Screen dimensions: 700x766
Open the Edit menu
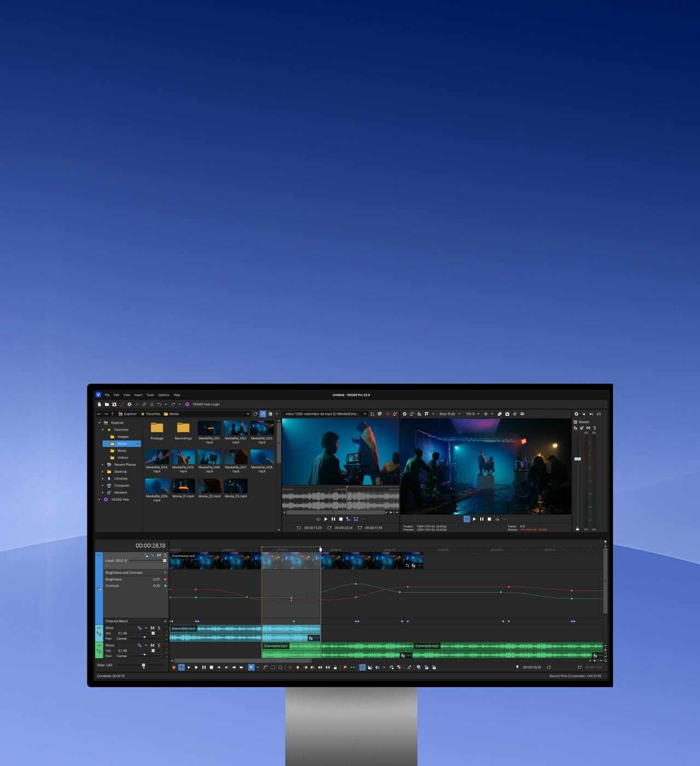tap(116, 395)
